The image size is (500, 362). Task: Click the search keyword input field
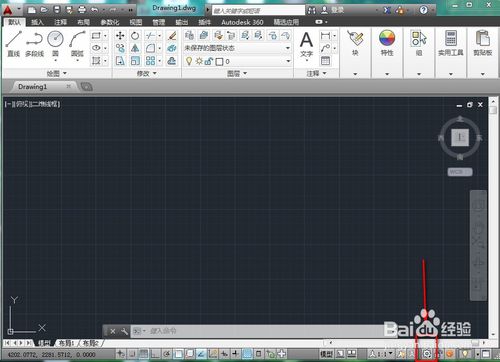(x=258, y=11)
